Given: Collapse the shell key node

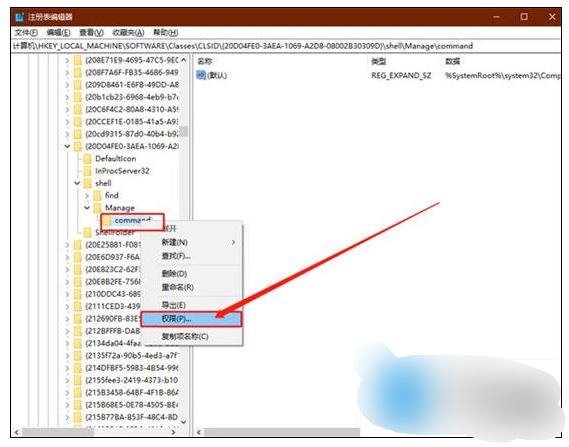Looking at the screenshot, I should pos(77,183).
